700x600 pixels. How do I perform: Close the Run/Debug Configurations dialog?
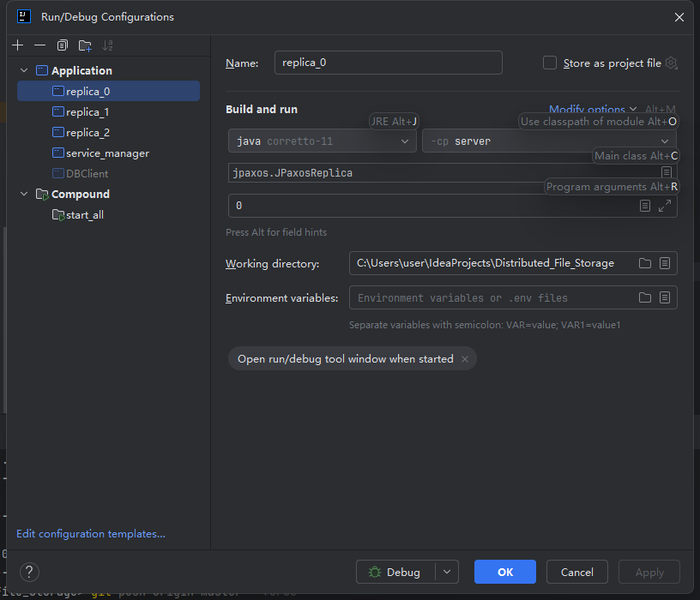point(679,17)
